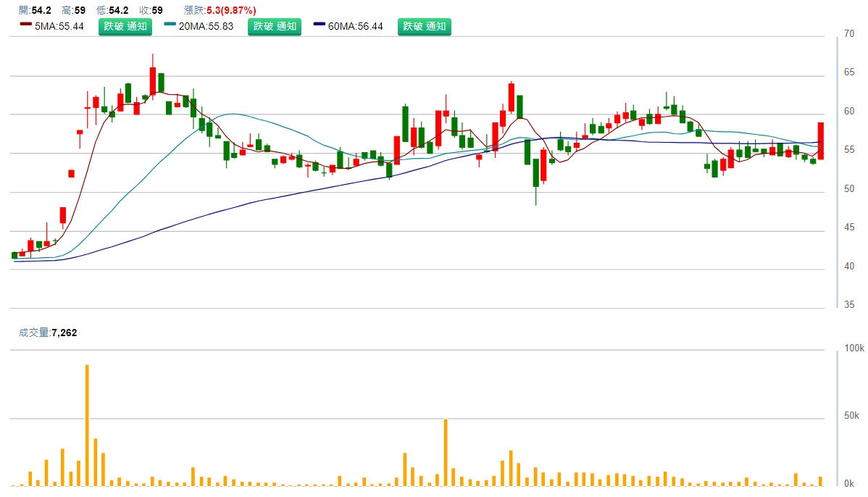Click the 100k label on volume axis
Screen dimensions: 868x497
pos(854,348)
